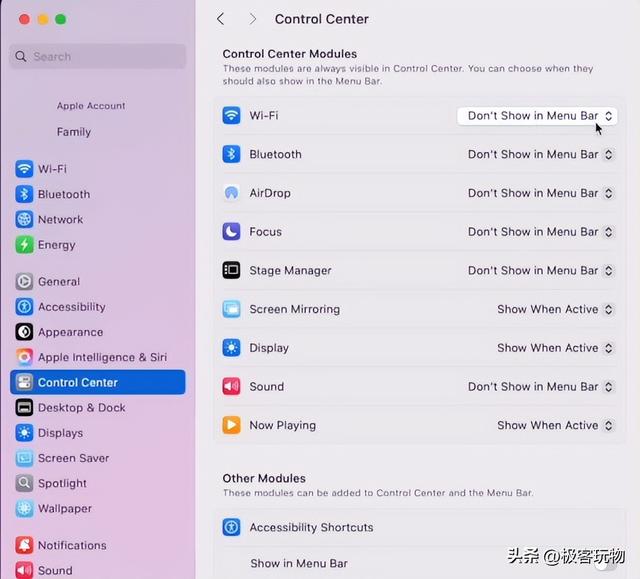Click the Other Modules heading

[264, 478]
